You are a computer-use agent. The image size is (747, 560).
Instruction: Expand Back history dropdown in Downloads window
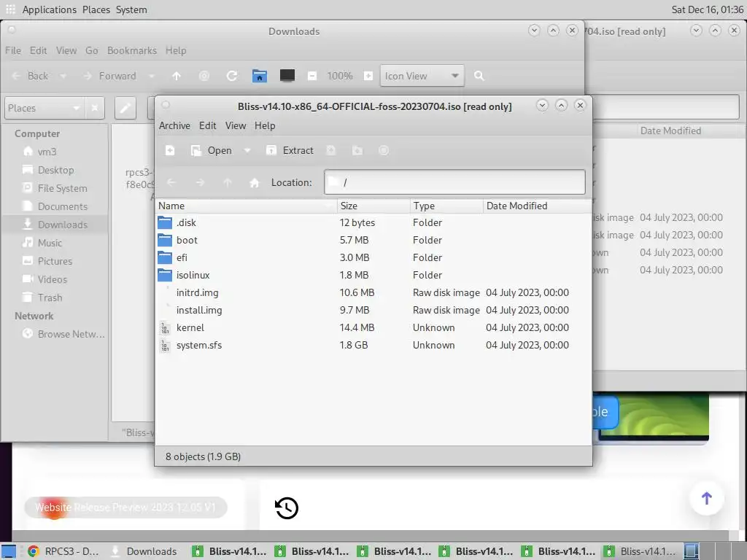[63, 76]
